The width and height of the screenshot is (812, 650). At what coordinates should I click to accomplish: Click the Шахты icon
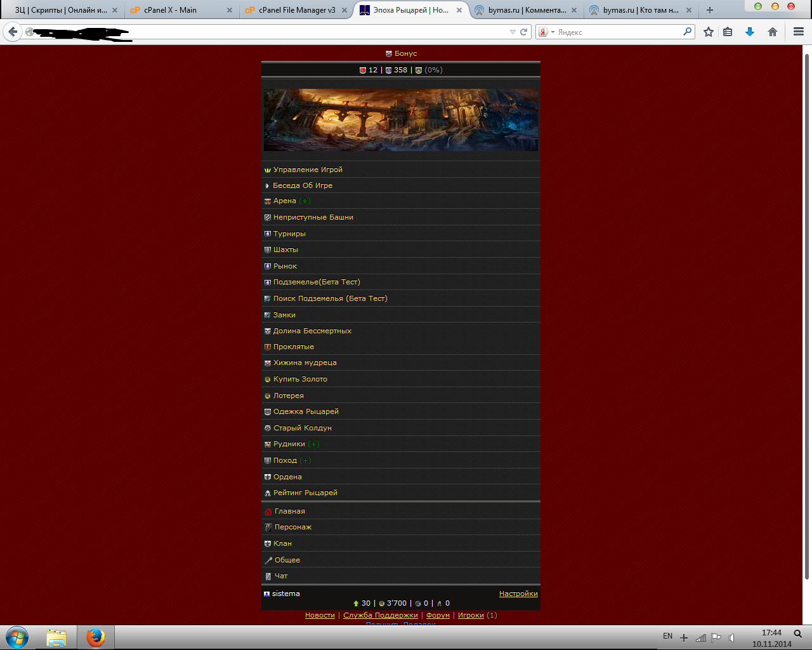coord(268,250)
